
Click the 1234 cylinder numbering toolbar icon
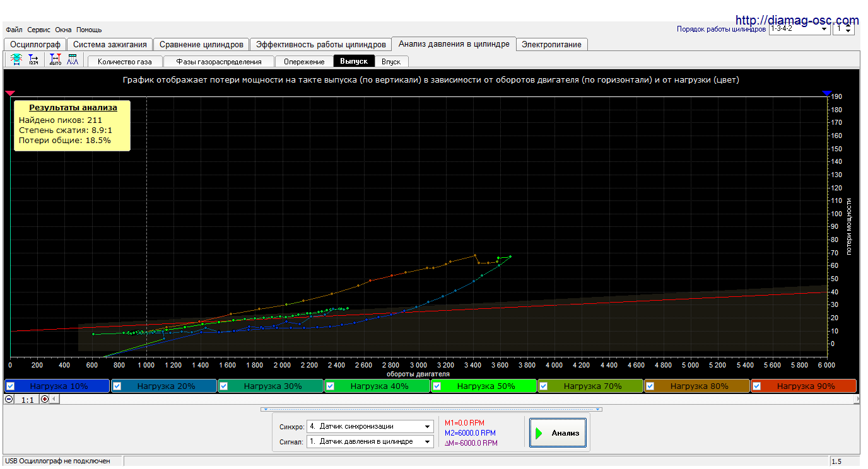[33, 60]
